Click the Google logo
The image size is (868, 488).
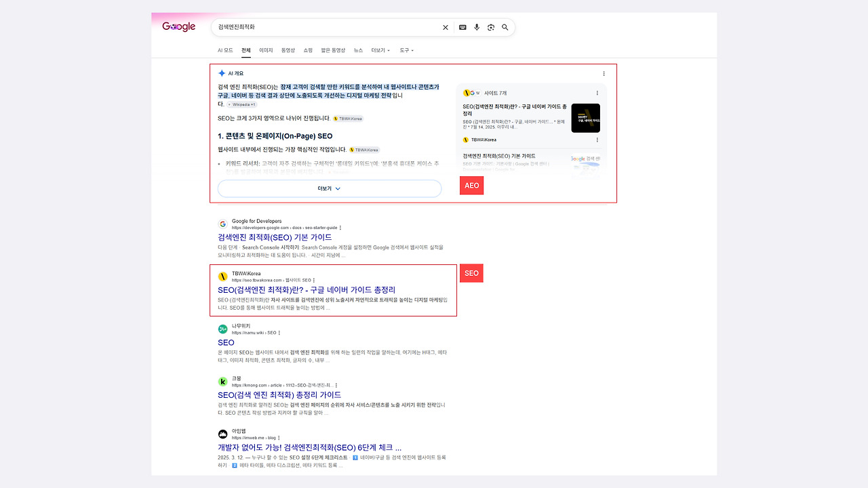point(178,27)
